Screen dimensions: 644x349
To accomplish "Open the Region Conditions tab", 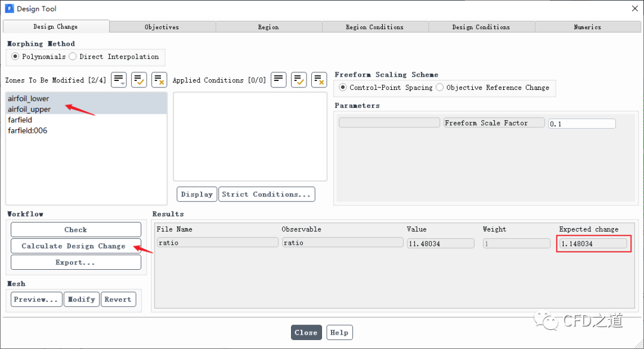I will (x=374, y=27).
